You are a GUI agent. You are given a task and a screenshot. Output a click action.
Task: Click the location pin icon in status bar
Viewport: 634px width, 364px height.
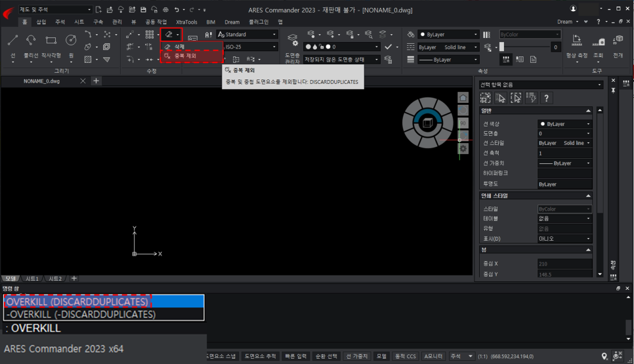click(x=604, y=356)
